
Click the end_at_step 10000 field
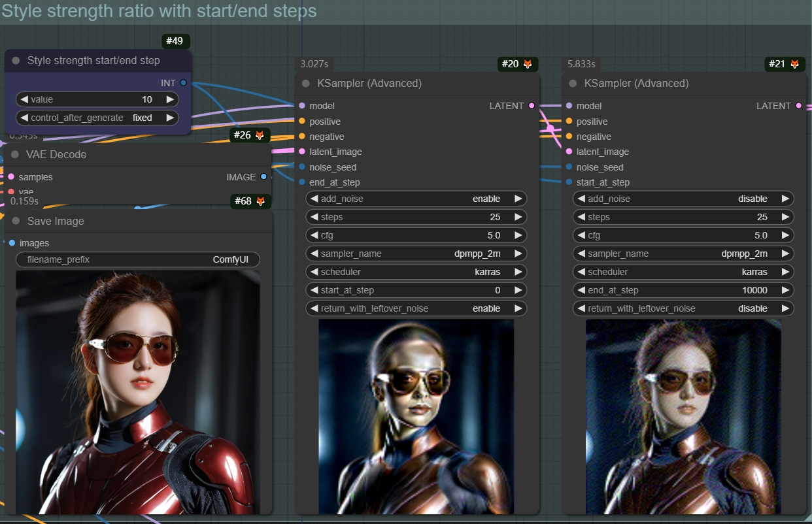pyautogui.click(x=683, y=290)
